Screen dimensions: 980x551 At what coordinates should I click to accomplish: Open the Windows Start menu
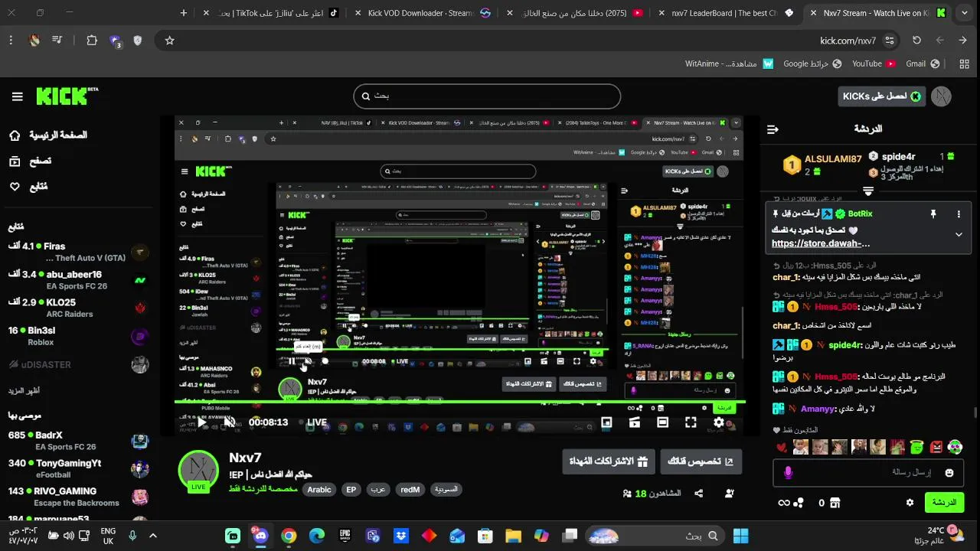coord(740,536)
